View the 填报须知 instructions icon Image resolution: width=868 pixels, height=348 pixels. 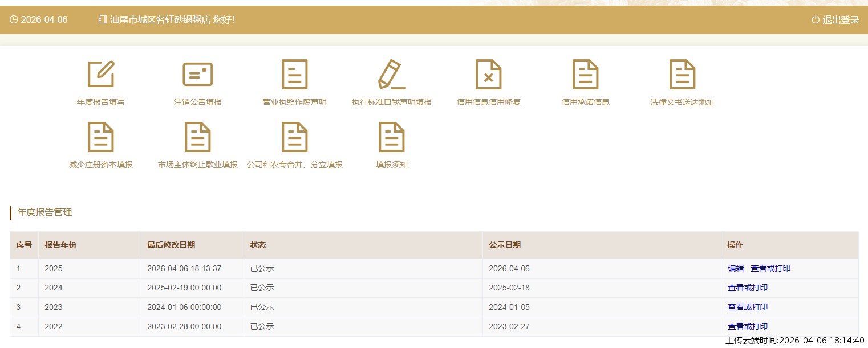[x=392, y=137]
